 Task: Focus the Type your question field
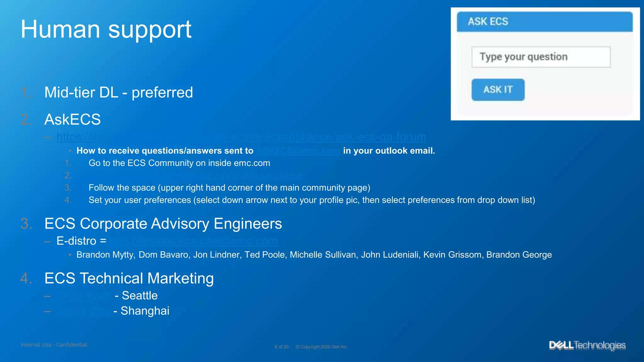(541, 57)
